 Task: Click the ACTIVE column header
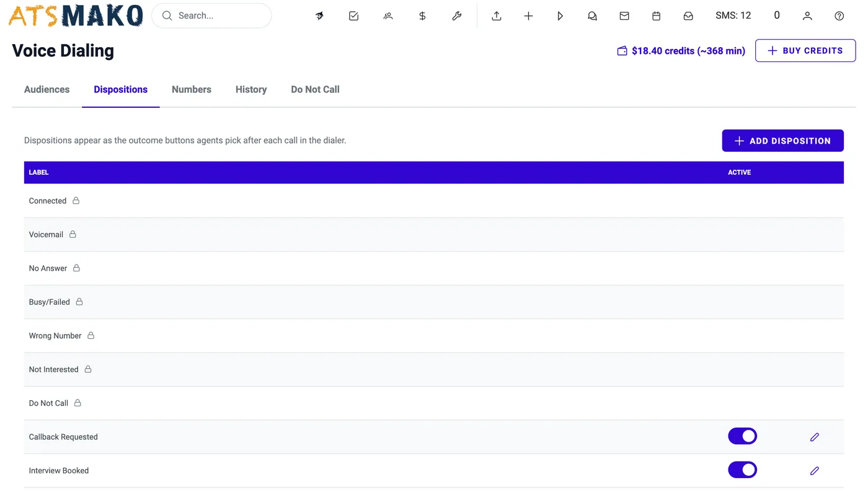740,172
